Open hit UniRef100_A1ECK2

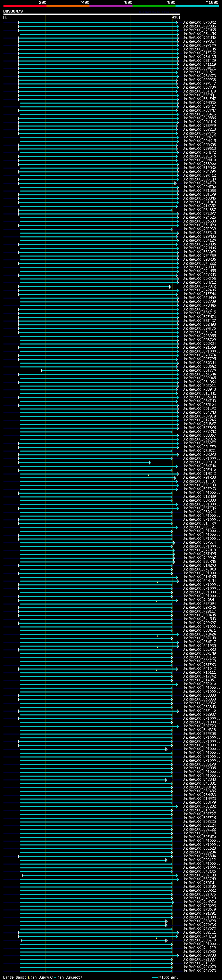pyautogui.click(x=199, y=53)
